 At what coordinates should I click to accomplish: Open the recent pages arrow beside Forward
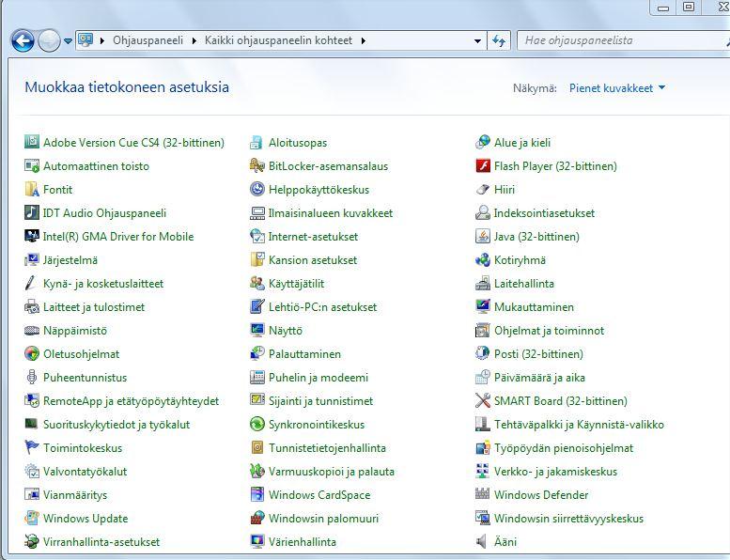pos(68,41)
